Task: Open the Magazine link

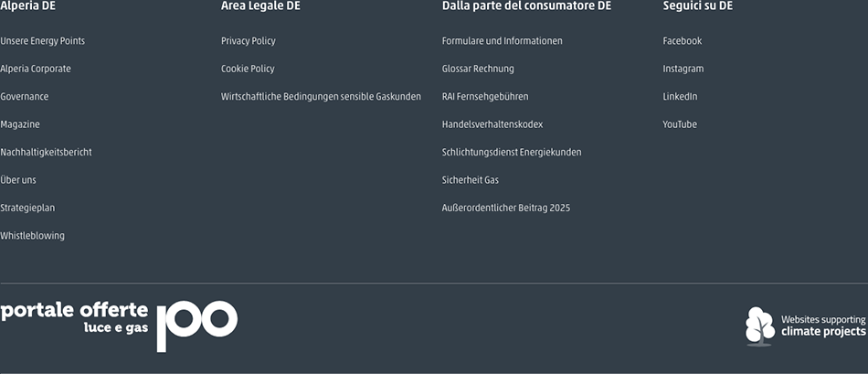Action: [x=20, y=124]
